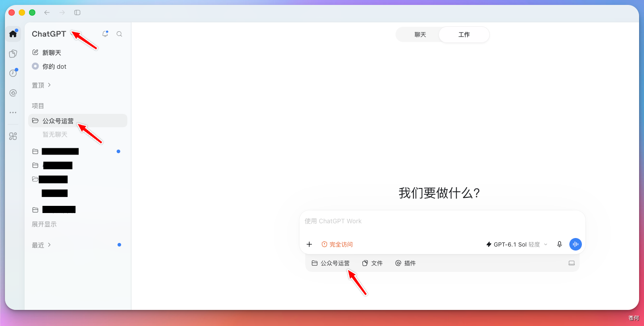The width and height of the screenshot is (644, 326).
Task: Start voice mode with blue waveform button
Action: point(576,244)
